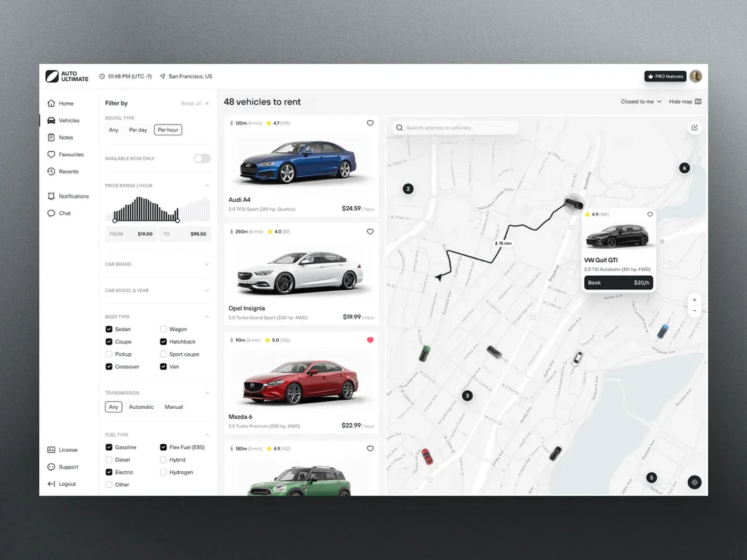Click the map share/export icon
The width and height of the screenshot is (747, 560).
695,128
